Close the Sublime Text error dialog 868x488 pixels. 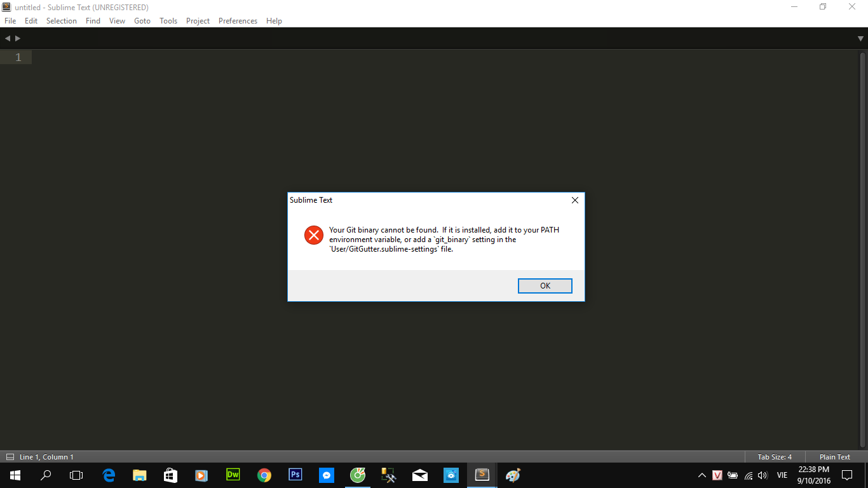575,200
